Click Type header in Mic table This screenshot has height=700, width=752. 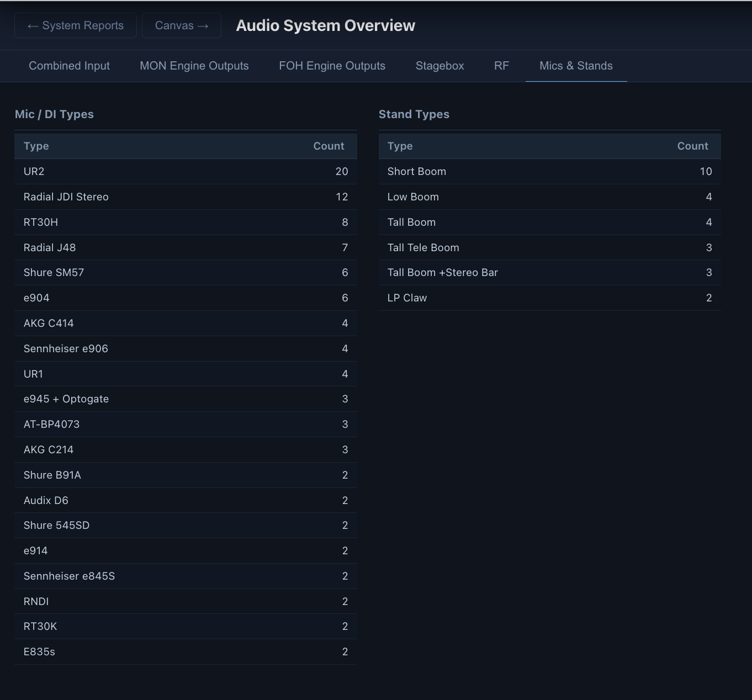[x=36, y=146]
